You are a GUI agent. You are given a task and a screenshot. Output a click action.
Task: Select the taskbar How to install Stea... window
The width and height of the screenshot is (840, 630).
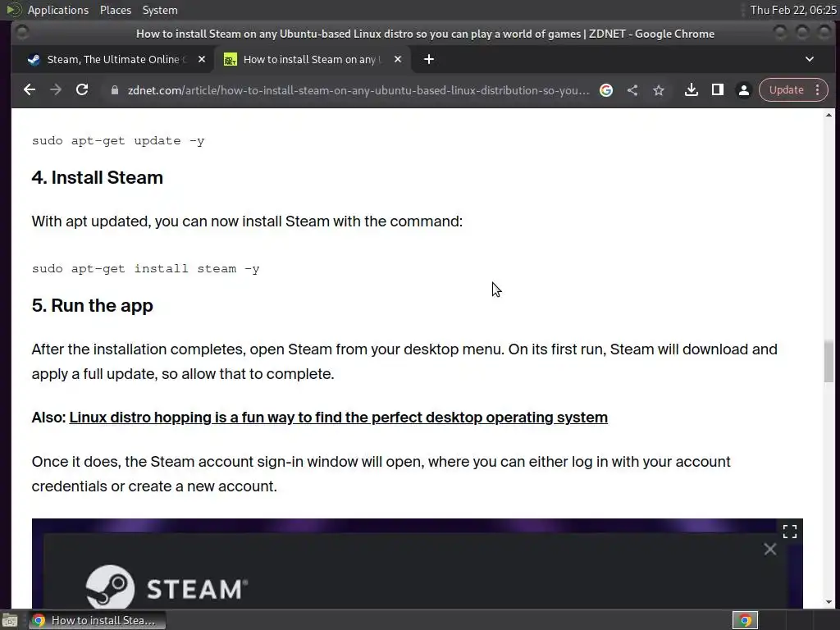(x=97, y=620)
